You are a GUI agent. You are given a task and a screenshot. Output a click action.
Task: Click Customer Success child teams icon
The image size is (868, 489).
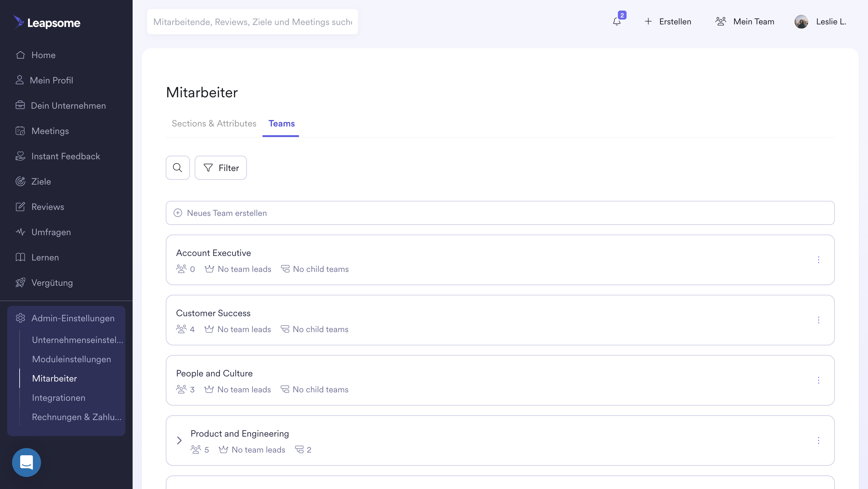pos(285,329)
